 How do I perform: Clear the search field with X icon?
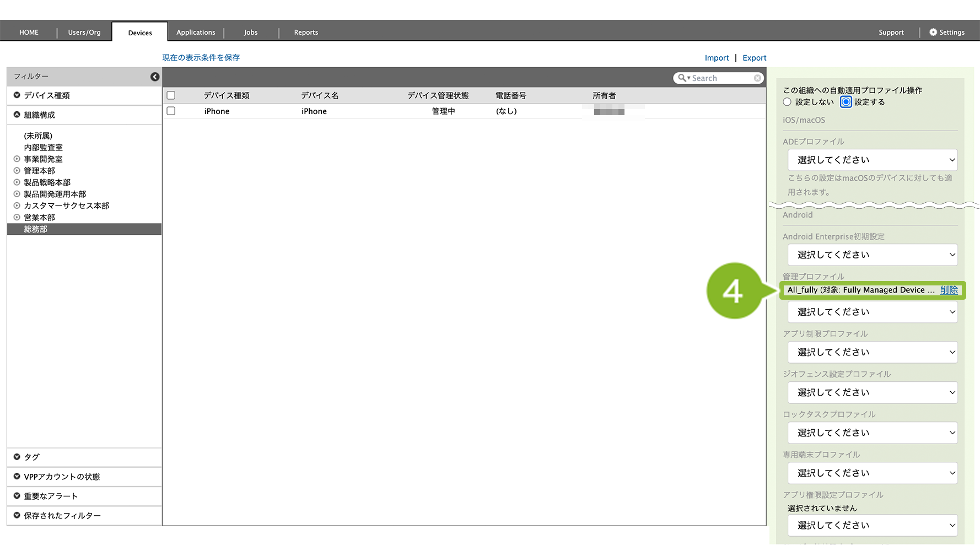click(x=757, y=78)
